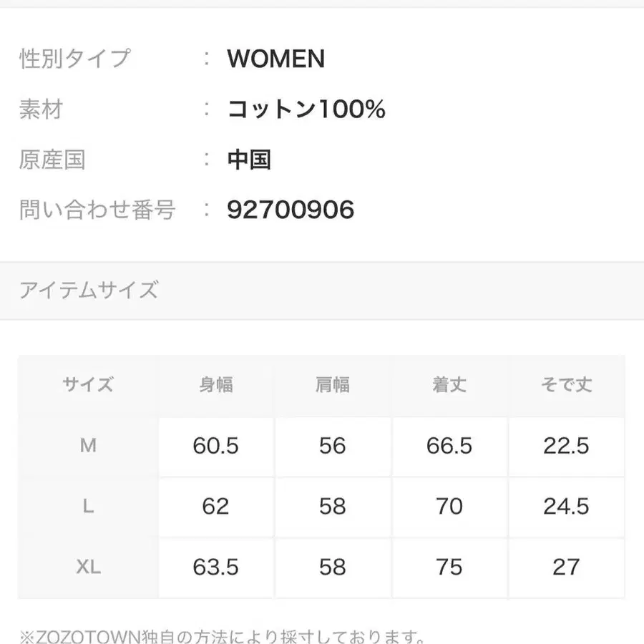Click the 75 length cell for XL
The height and width of the screenshot is (644, 644).
pyautogui.click(x=449, y=567)
